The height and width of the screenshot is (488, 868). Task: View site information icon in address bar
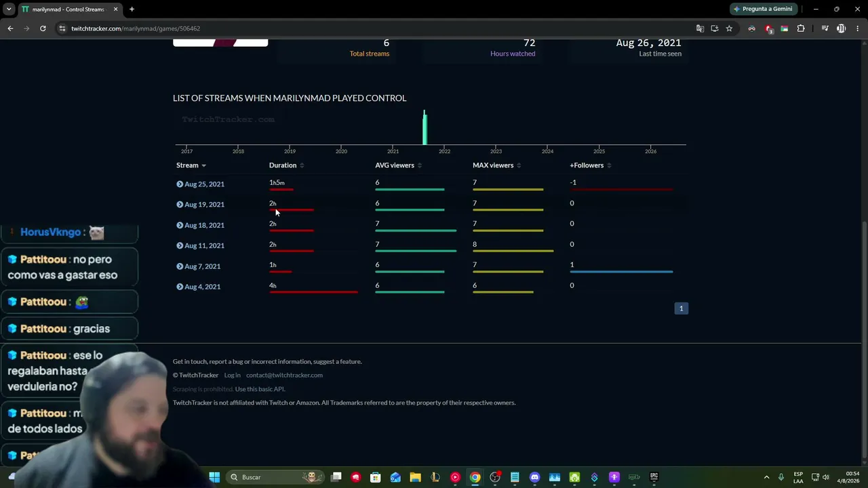(62, 28)
